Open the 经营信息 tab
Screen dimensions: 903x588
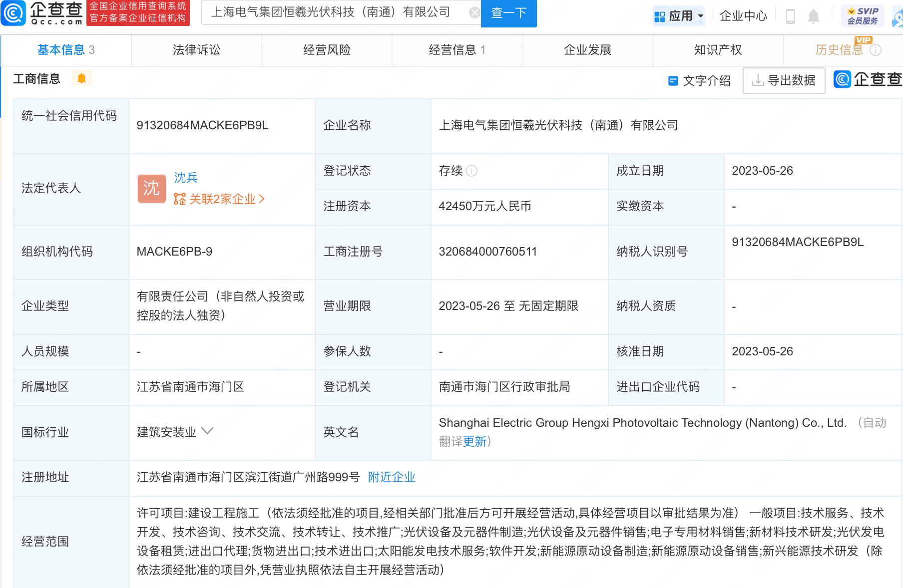pyautogui.click(x=457, y=50)
